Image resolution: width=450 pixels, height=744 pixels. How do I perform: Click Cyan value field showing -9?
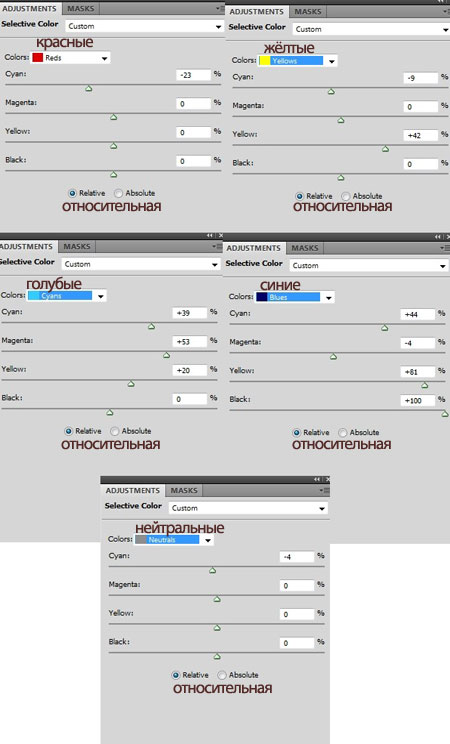421,78
